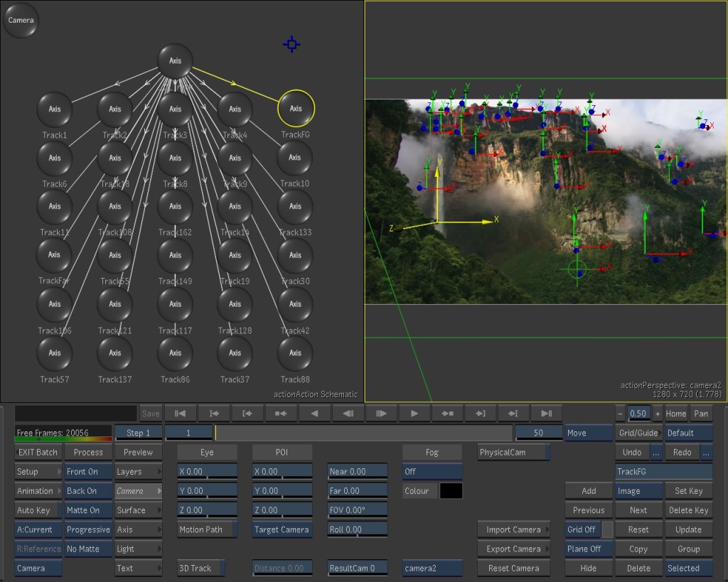The height and width of the screenshot is (582, 728).
Task: Open the Surface menu
Action: pyautogui.click(x=138, y=510)
